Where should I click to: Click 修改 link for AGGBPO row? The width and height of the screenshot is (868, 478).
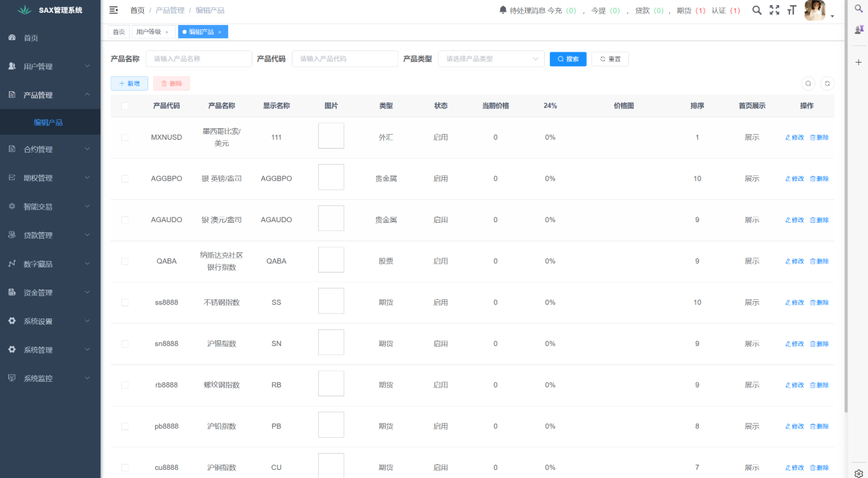[x=795, y=179]
